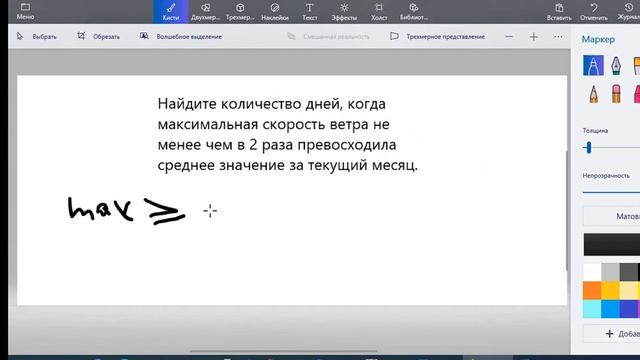Pick the orange color swatch
Screen dimensions: 640x360
click(x=592, y=291)
